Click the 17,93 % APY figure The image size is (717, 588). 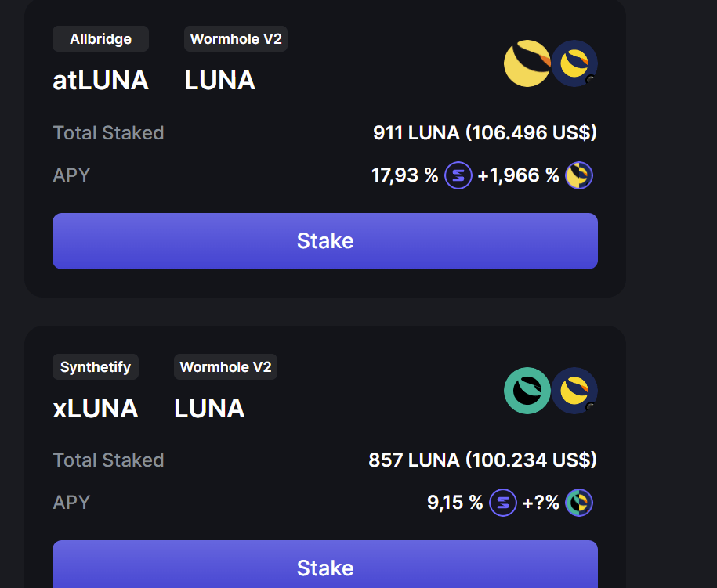click(x=404, y=175)
